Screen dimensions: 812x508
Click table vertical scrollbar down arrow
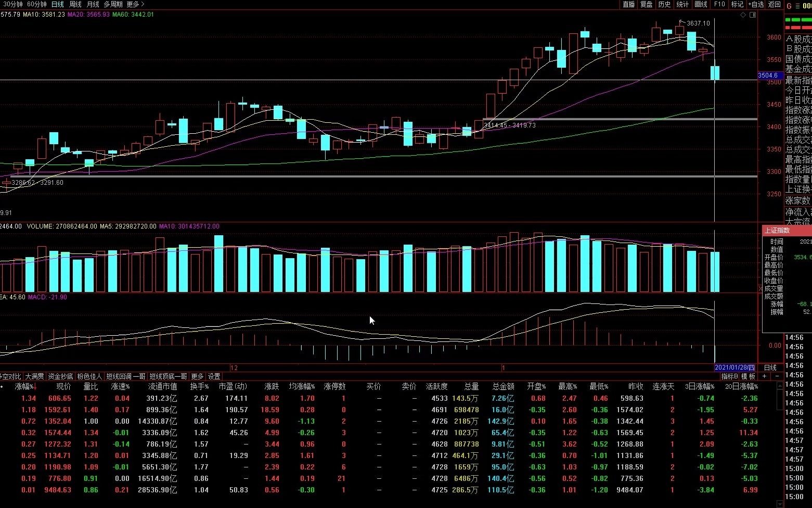(780, 503)
